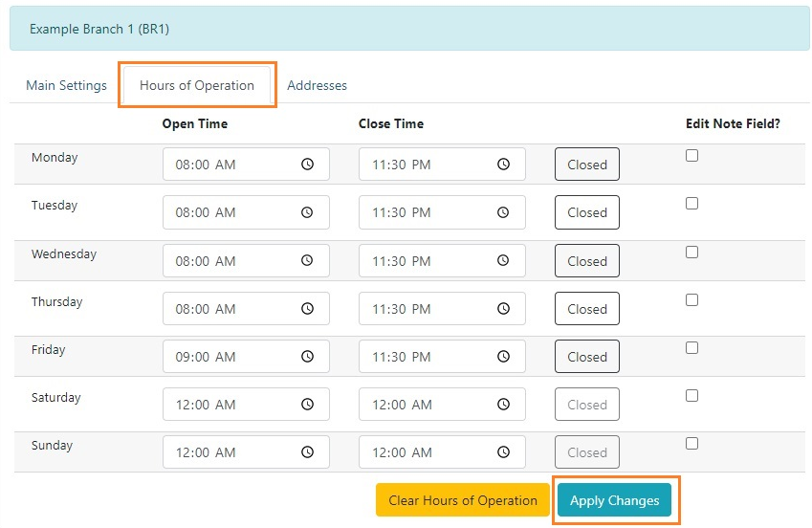
Task: Click clock icon in Sunday's Close Time
Action: pos(503,452)
